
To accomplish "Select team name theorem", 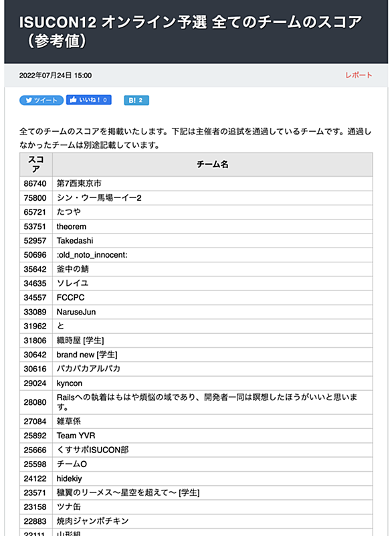I will click(72, 227).
